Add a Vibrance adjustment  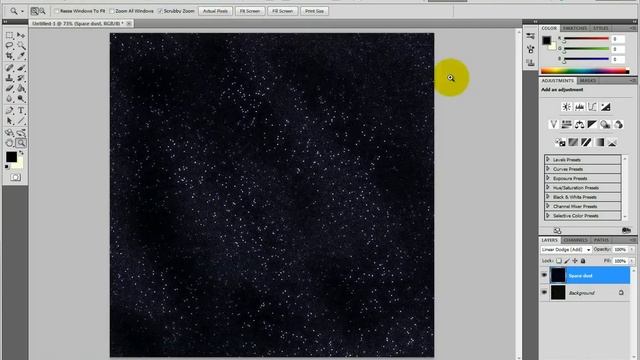tap(553, 124)
